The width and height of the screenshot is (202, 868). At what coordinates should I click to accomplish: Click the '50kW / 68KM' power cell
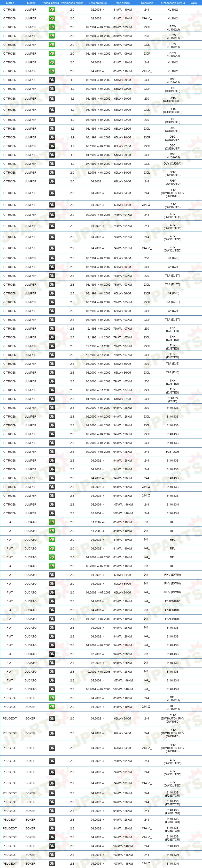coord(122,164)
